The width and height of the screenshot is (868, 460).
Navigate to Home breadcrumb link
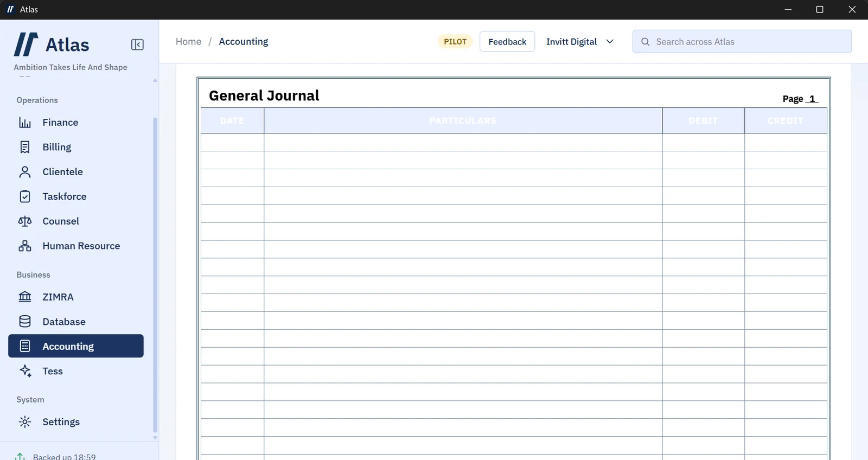click(188, 42)
